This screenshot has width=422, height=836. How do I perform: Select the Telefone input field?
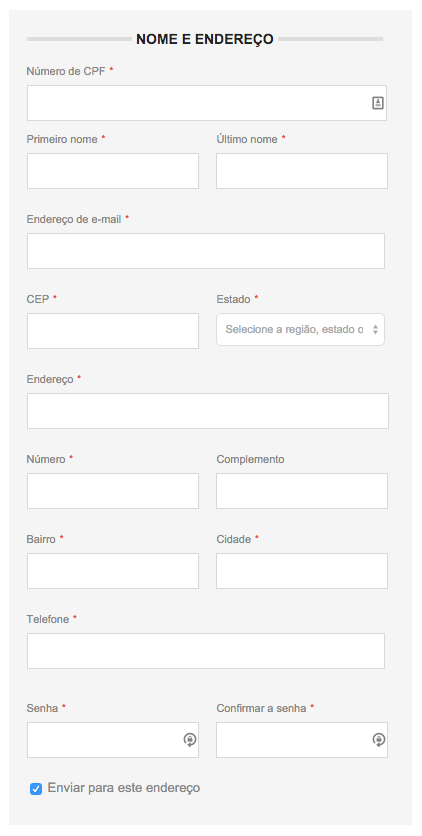coord(206,651)
